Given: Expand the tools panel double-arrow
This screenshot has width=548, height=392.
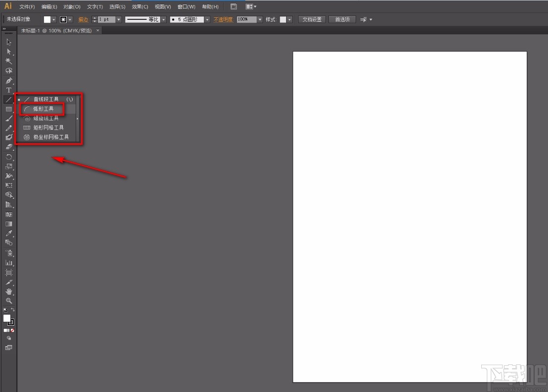Looking at the screenshot, I should pyautogui.click(x=4, y=29).
